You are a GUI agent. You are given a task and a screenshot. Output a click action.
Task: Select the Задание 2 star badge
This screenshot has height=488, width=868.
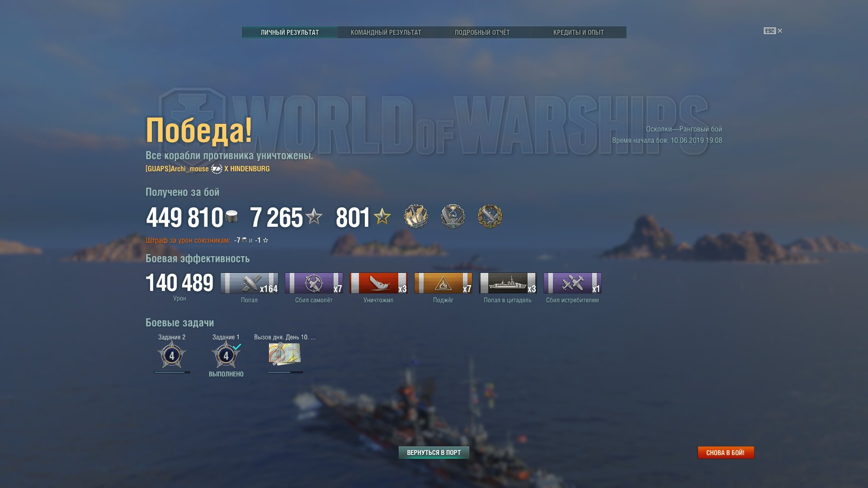(171, 355)
